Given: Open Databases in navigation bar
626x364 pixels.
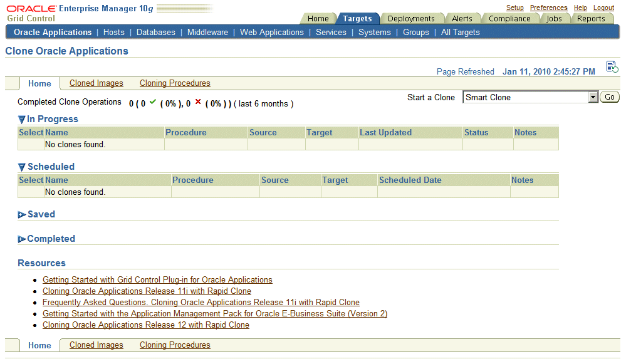Looking at the screenshot, I should click(155, 33).
